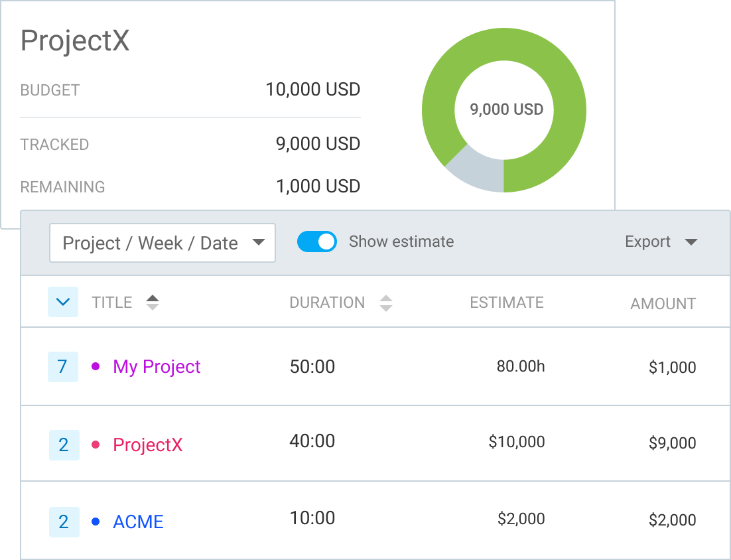Click the blue count badge showing 7
The height and width of the screenshot is (560, 731).
(63, 366)
